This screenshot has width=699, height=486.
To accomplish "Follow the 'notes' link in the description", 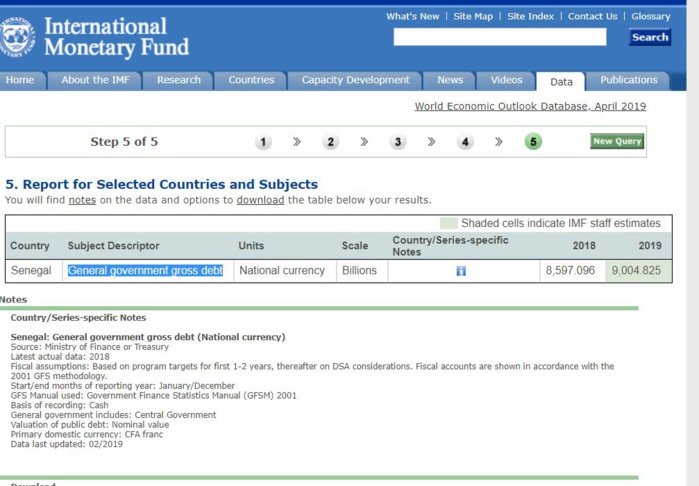I will coord(82,200).
